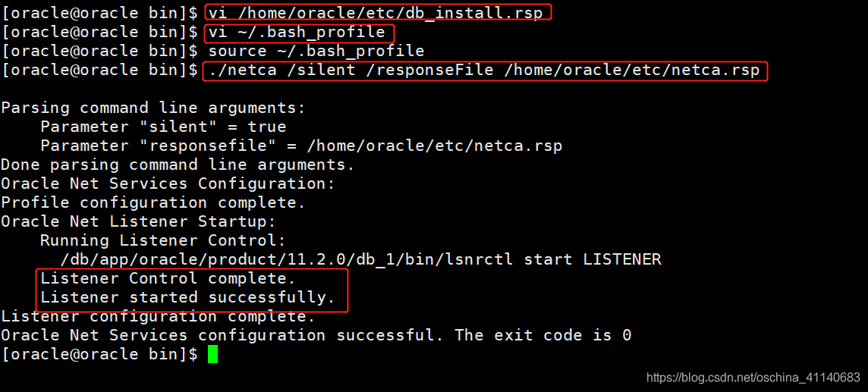This screenshot has height=392, width=868.
Task: Click the 'Listener Control complete.' message
Action: coord(168,278)
